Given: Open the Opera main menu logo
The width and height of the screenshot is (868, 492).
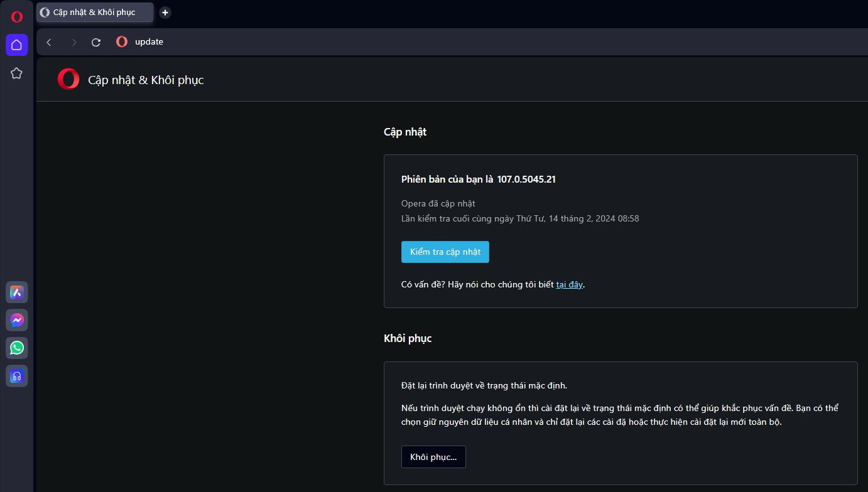Looking at the screenshot, I should pos(17,17).
